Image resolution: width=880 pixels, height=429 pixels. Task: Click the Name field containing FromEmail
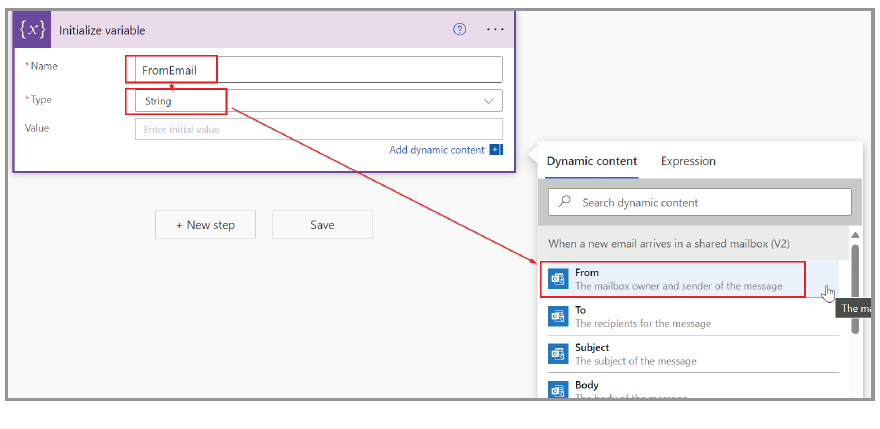click(x=318, y=69)
